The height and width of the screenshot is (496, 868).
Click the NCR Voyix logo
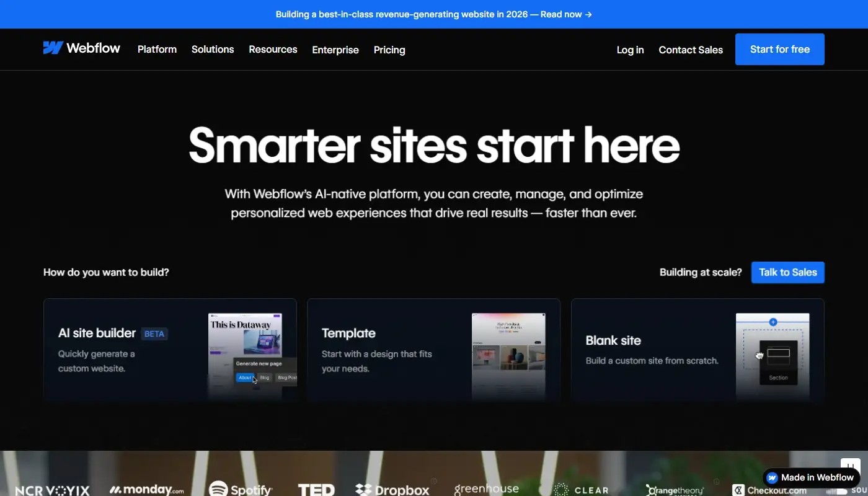[53, 490]
